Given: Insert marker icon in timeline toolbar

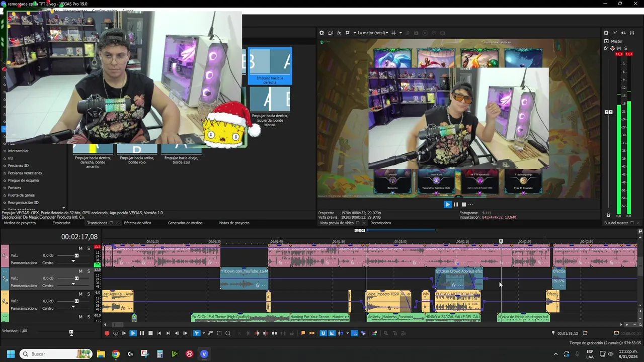Looking at the screenshot, I should [303, 333].
